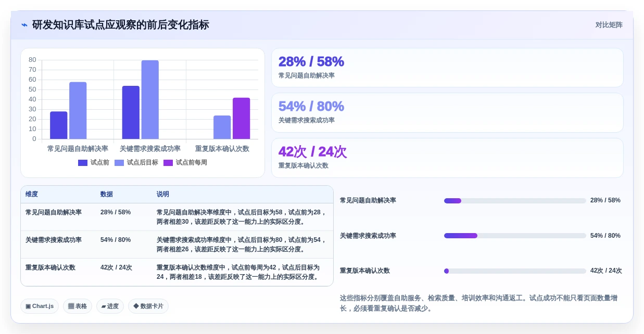This screenshot has height=334, width=644.
Task: Click the 对比矩阵 badge in the header
Action: (x=609, y=25)
